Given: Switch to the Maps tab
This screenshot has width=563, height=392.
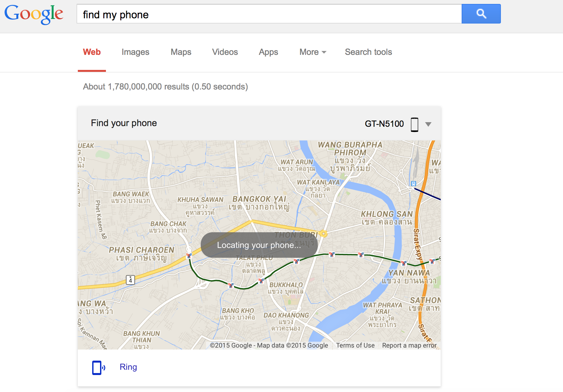Looking at the screenshot, I should [181, 52].
